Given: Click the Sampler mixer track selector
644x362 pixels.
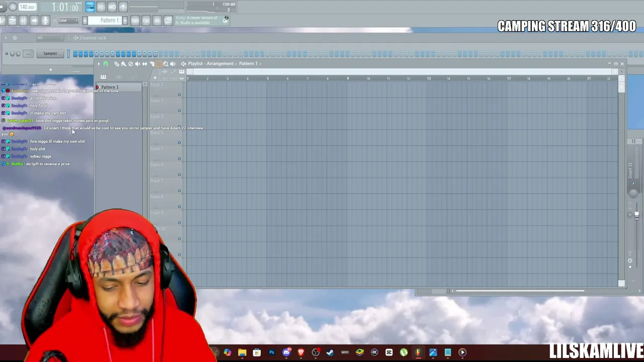Looking at the screenshot, I should pyautogui.click(x=28, y=54).
